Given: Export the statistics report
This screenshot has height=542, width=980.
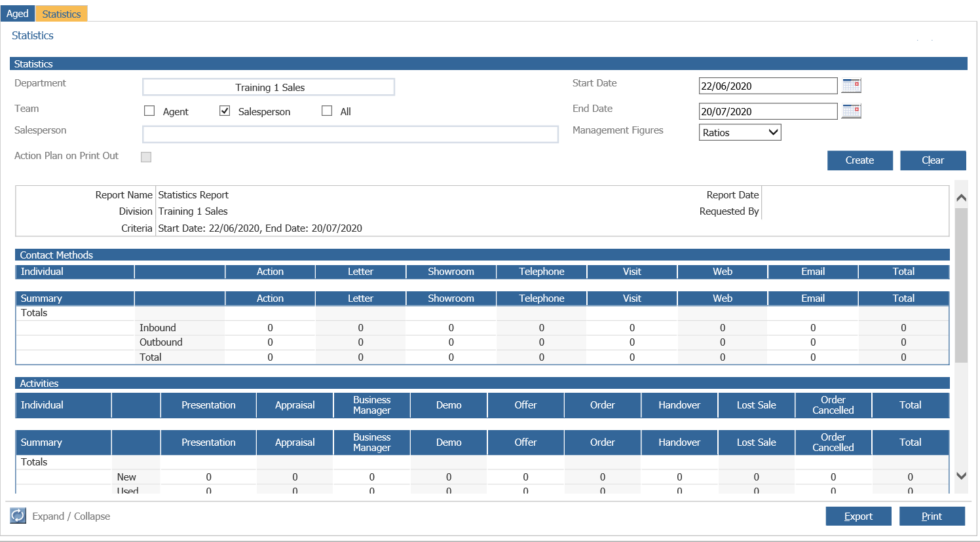Looking at the screenshot, I should (858, 516).
